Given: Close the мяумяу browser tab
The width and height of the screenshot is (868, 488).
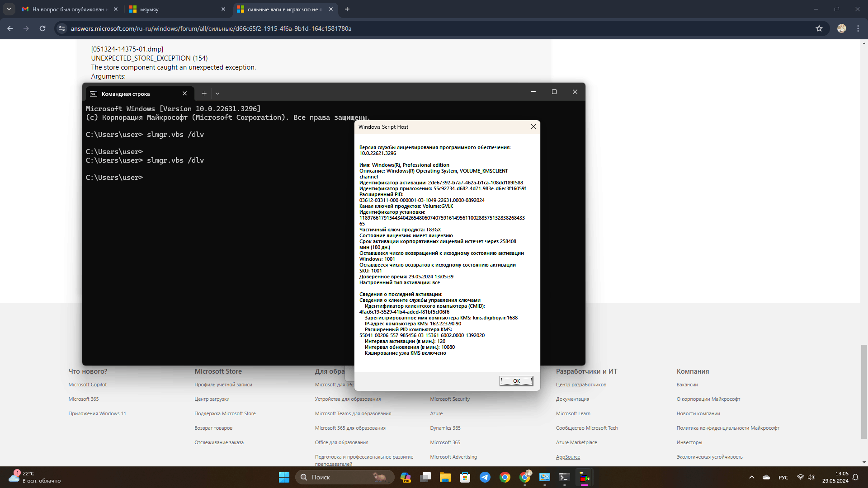Looking at the screenshot, I should coord(223,9).
